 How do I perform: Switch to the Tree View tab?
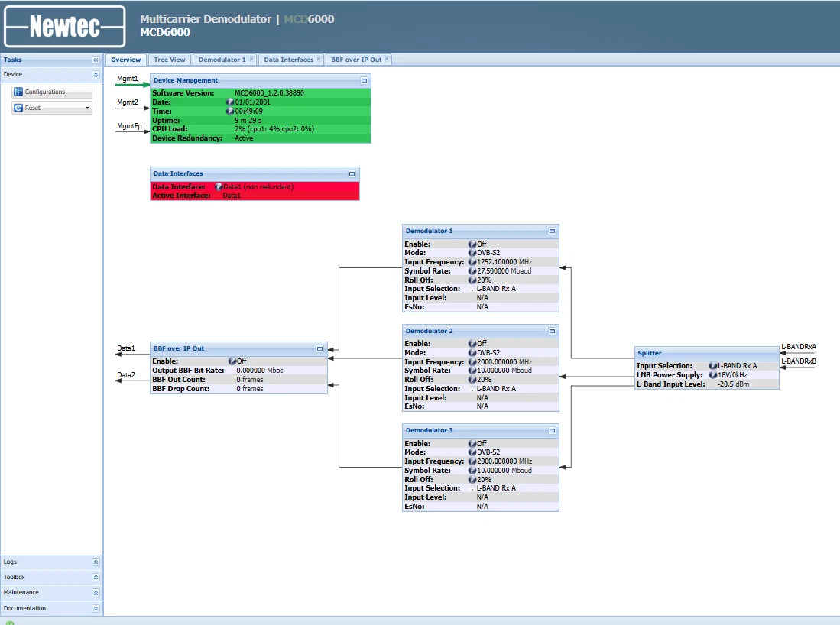[x=169, y=60]
